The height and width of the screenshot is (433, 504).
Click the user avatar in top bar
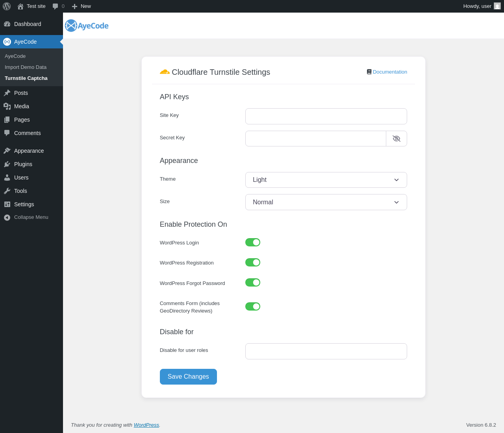(x=497, y=6)
